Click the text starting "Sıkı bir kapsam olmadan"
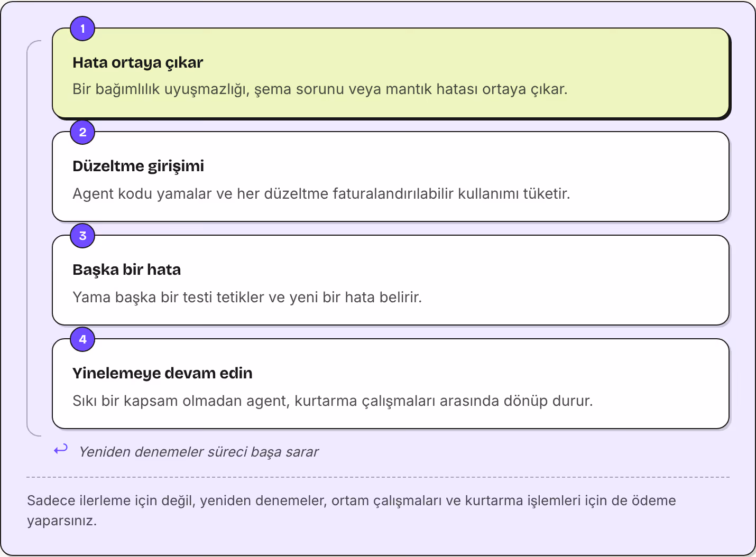Viewport: 756px width, 557px height. [x=333, y=401]
